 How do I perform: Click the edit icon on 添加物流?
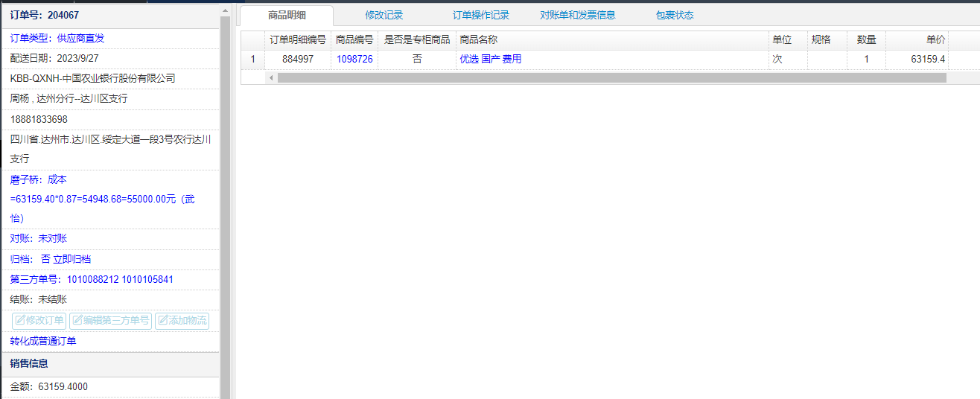(163, 321)
